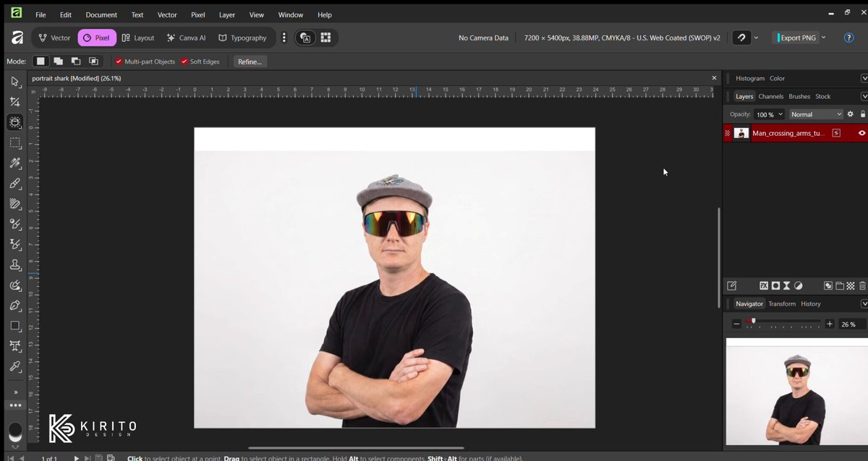Select the Clone stamp tool
Screen dimensions: 868x461
pos(14,265)
